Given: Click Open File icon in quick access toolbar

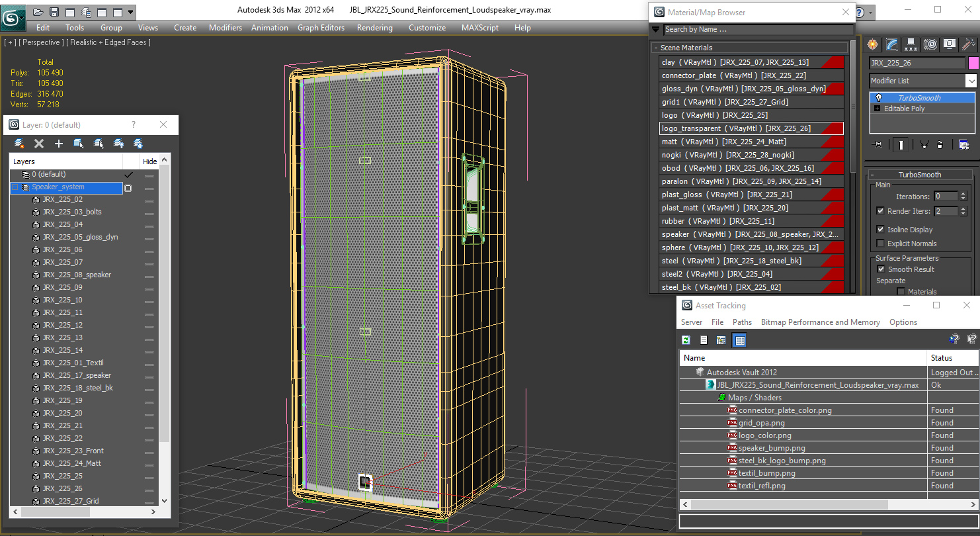Looking at the screenshot, I should (38, 12).
